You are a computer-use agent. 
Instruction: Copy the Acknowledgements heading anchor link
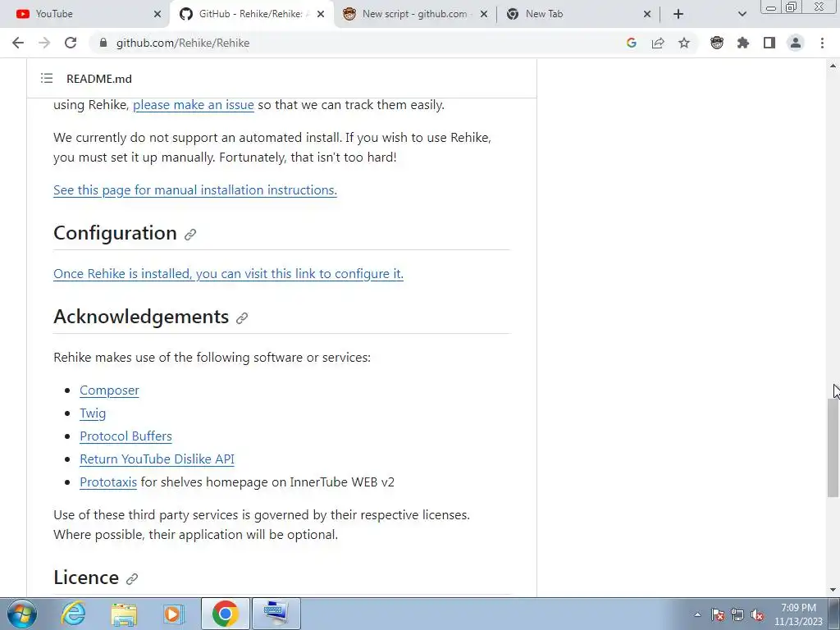pyautogui.click(x=242, y=318)
